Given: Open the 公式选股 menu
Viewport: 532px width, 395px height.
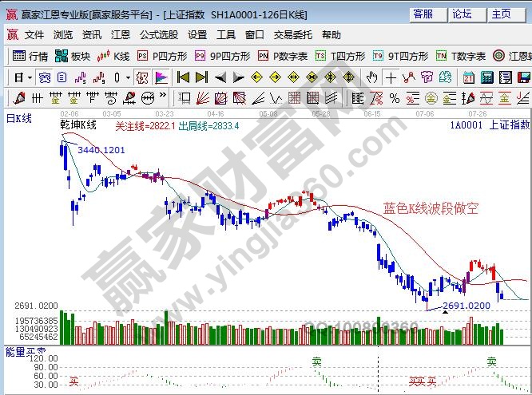Looking at the screenshot, I should pyautogui.click(x=159, y=35).
